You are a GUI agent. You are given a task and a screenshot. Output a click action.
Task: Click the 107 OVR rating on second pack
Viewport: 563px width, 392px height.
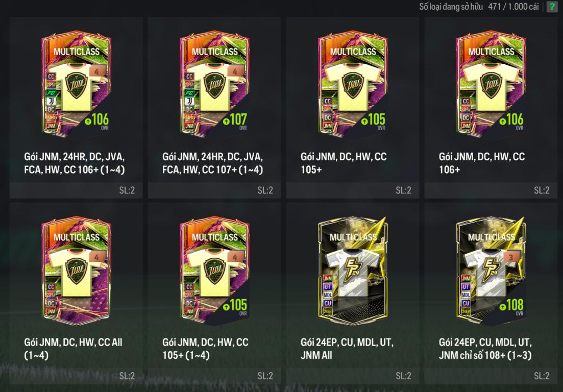[235, 121]
